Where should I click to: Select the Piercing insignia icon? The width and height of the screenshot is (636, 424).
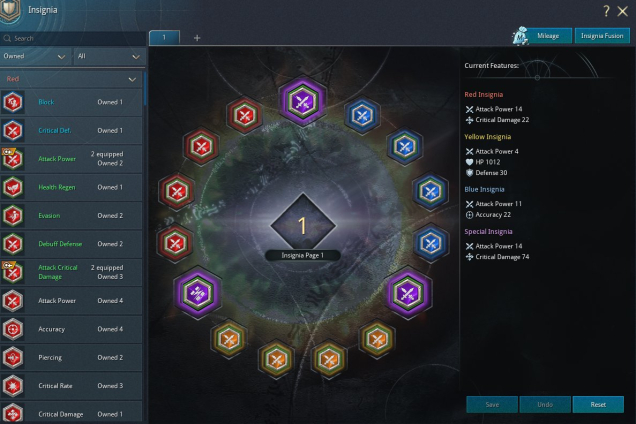pyautogui.click(x=13, y=358)
